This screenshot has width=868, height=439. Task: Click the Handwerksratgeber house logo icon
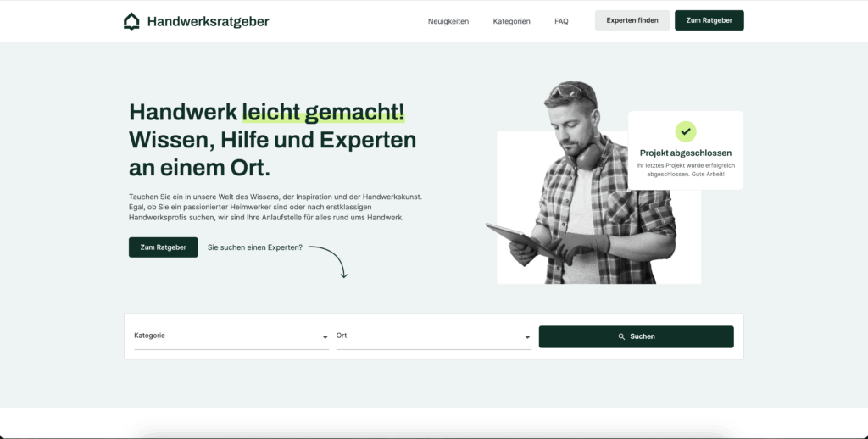(x=131, y=21)
